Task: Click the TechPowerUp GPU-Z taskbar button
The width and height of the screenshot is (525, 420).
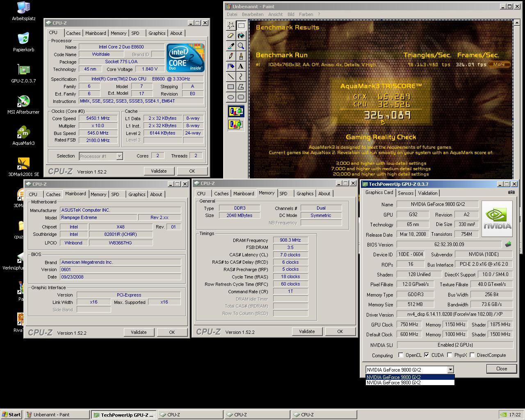Action: (123, 415)
